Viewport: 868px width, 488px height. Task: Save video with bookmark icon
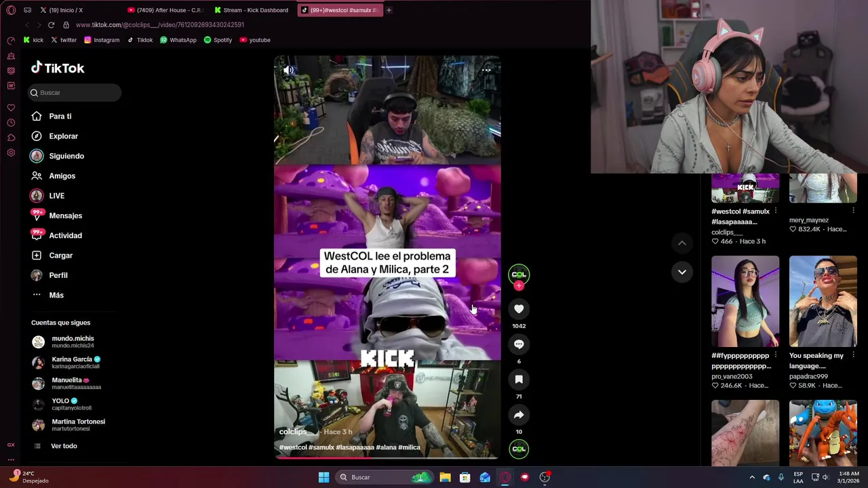tap(519, 380)
